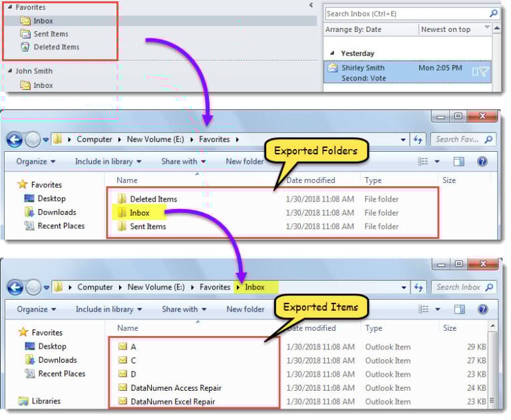Image resolution: width=511 pixels, height=420 pixels.
Task: Refresh the Inbox folder window
Action: 419,288
